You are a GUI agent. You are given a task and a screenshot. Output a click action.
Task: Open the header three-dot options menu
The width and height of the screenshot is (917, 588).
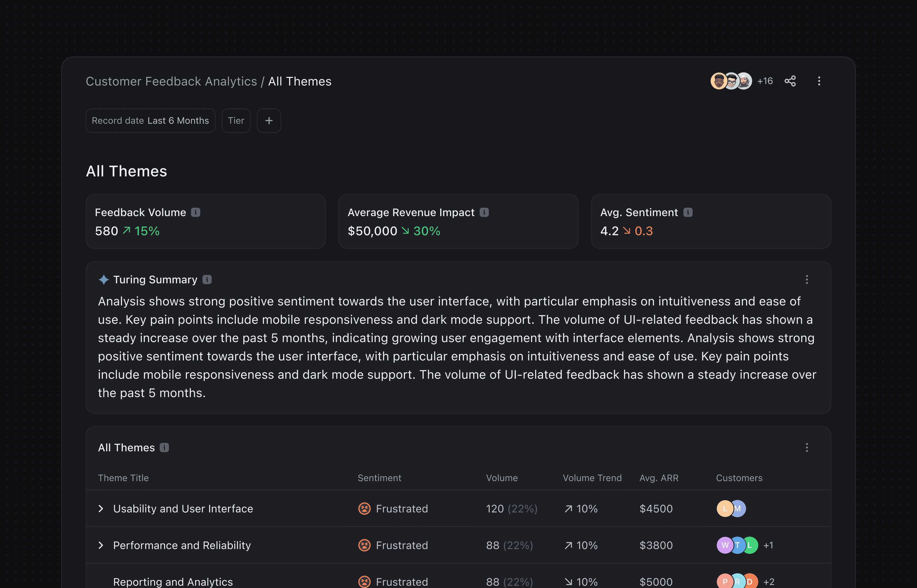[819, 81]
